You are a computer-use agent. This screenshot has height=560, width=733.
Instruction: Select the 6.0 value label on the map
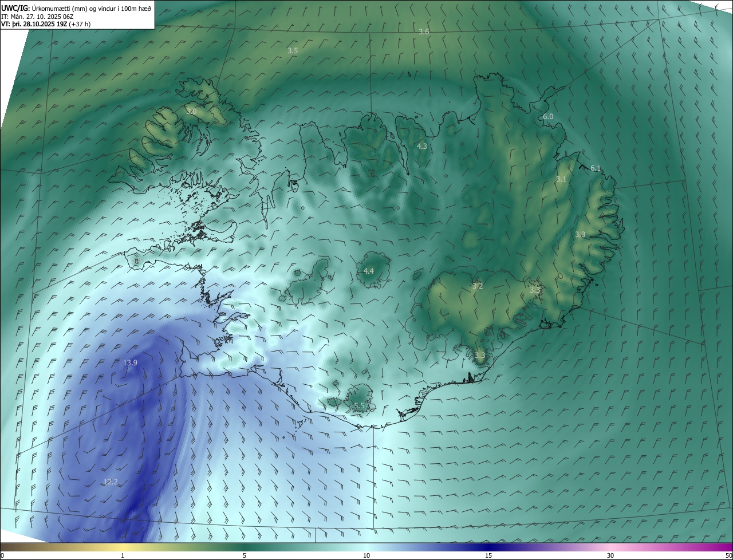tap(548, 117)
